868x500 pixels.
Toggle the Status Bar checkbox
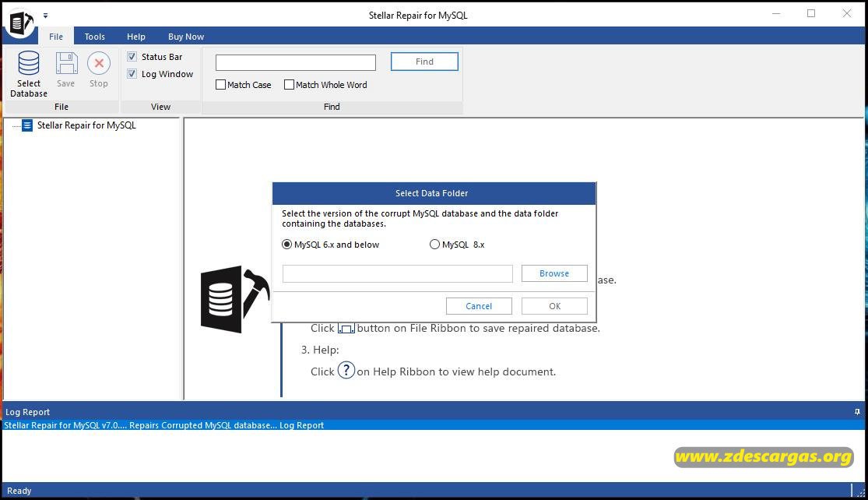click(132, 57)
